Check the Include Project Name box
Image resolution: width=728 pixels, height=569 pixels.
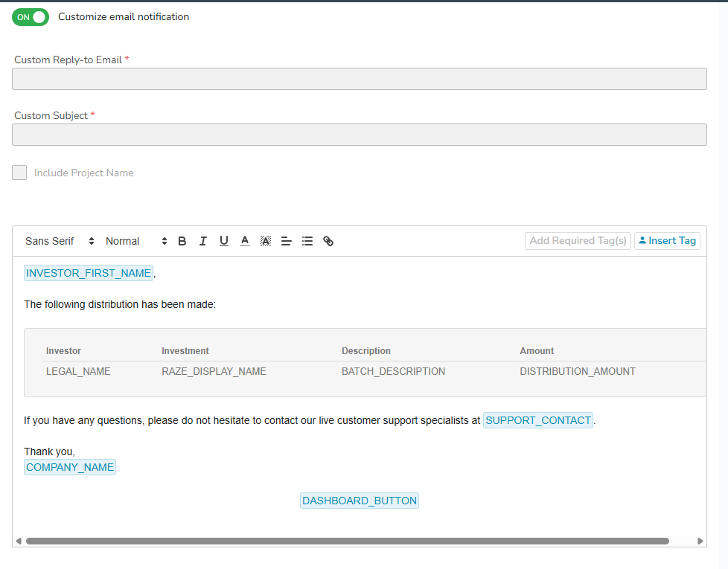[x=19, y=173]
